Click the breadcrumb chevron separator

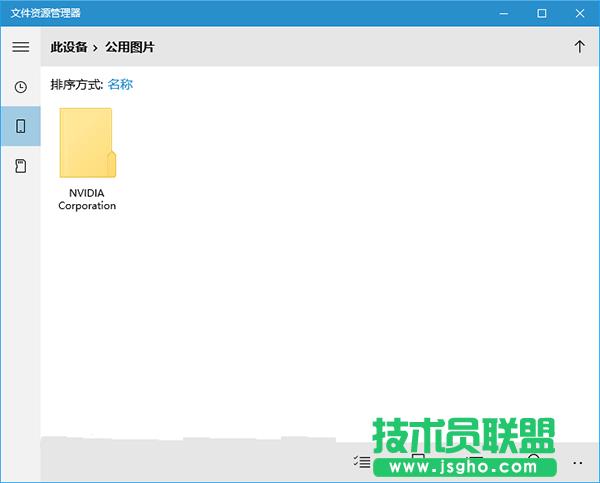tap(96, 47)
